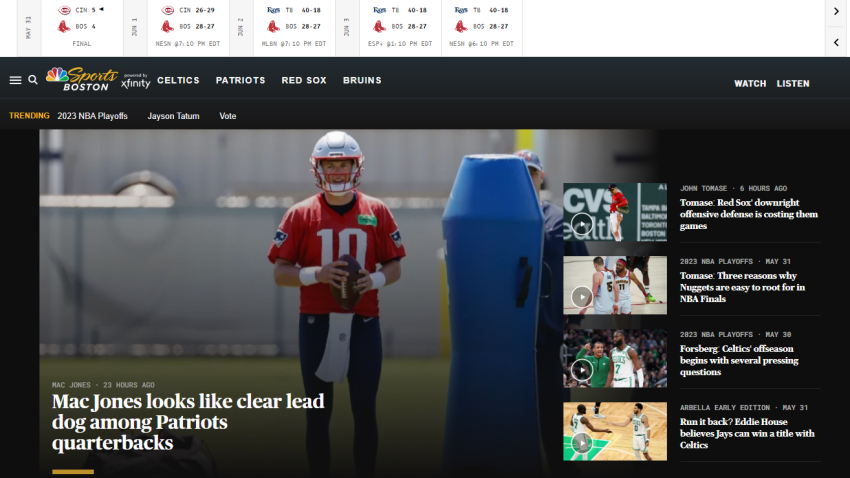Open the Jun 3 TB vs BOS ESP+ game card
The image size is (850, 478).
coord(400,27)
